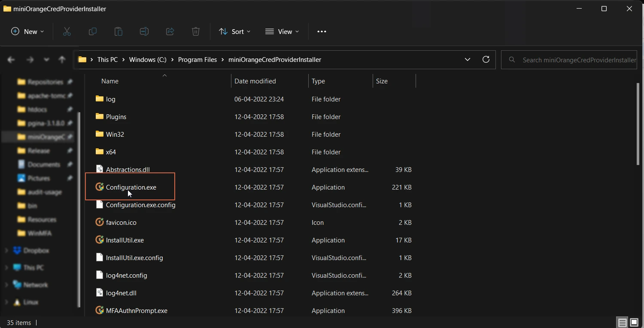Open the View options dropdown
Viewport: 644px width, 328px height.
282,31
